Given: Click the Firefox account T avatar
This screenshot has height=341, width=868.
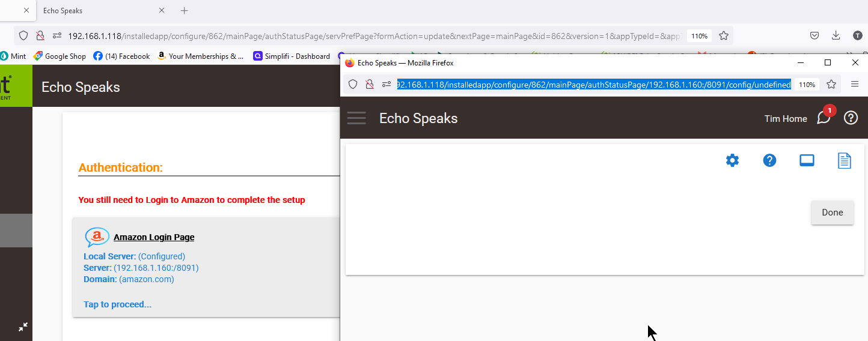Looking at the screenshot, I should (x=858, y=35).
